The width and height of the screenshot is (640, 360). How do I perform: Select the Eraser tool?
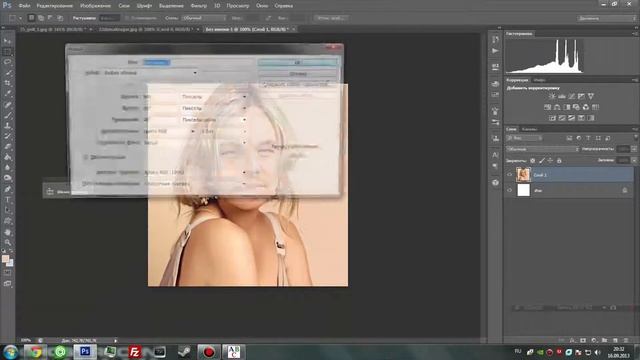coord(7,147)
